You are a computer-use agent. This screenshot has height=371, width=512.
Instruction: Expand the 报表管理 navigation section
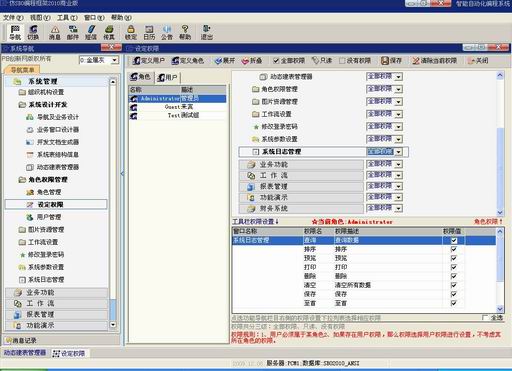coord(57,314)
